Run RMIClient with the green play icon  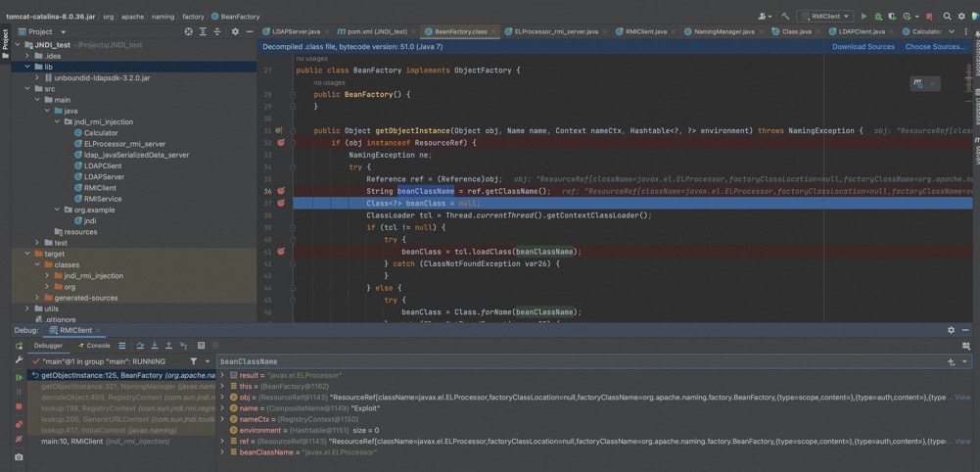(864, 17)
